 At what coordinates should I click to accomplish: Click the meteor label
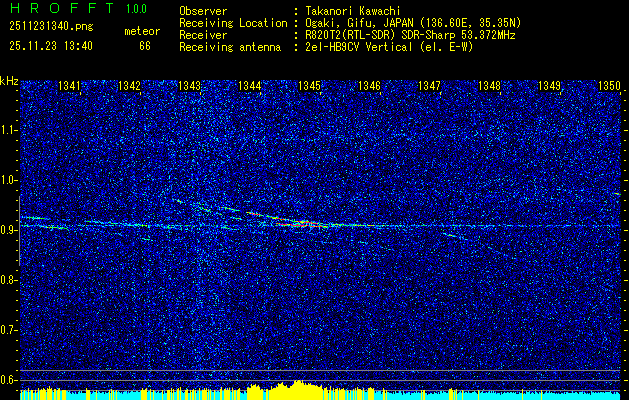point(142,31)
